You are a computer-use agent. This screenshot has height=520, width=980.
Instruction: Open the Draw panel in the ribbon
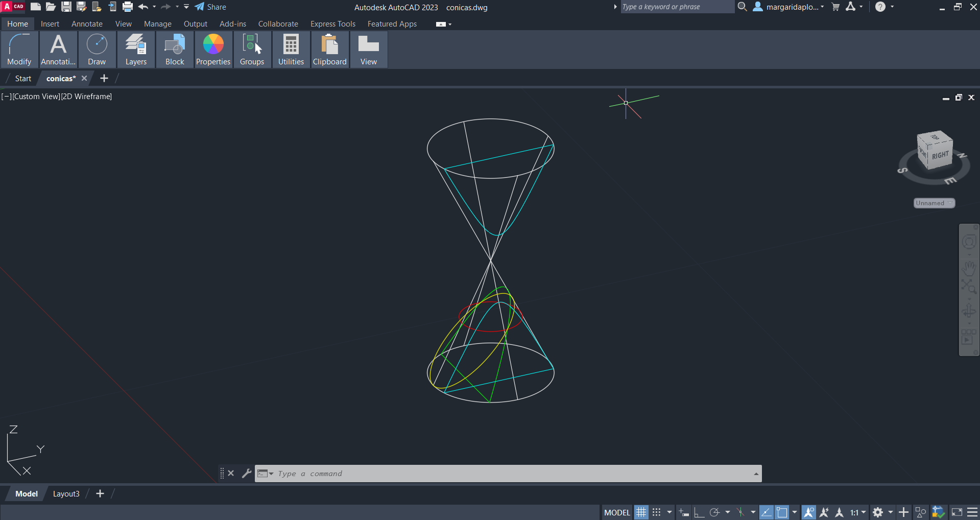pos(97,50)
